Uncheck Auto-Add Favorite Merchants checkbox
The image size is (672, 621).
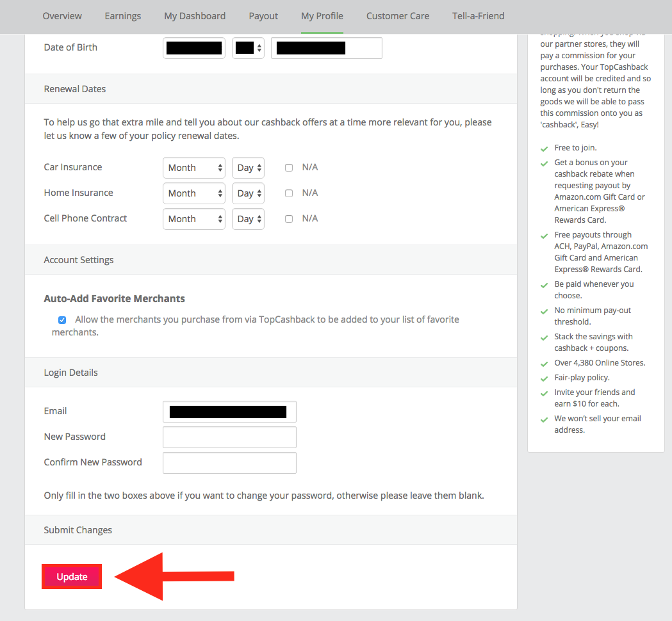62,320
